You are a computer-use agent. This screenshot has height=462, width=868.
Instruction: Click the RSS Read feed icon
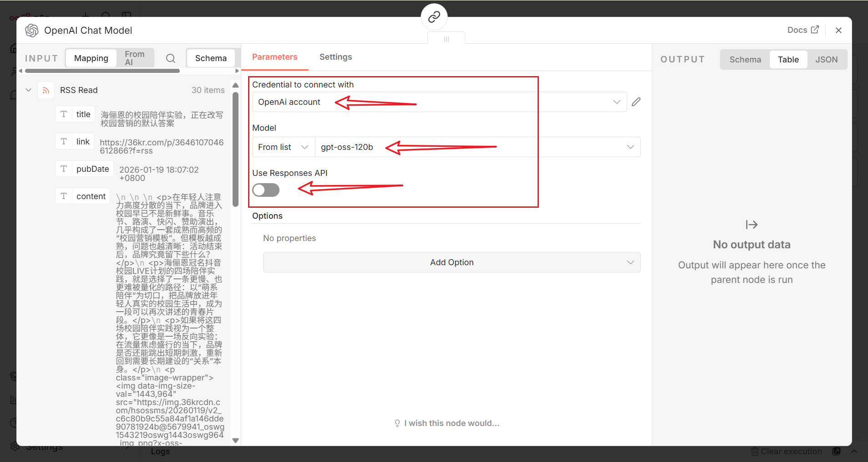[46, 90]
